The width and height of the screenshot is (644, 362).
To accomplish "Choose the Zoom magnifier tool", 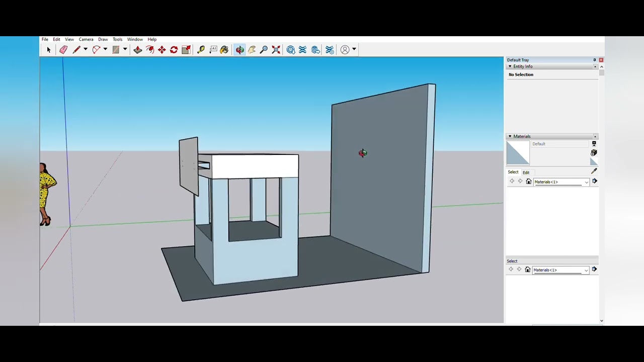I will click(264, 50).
